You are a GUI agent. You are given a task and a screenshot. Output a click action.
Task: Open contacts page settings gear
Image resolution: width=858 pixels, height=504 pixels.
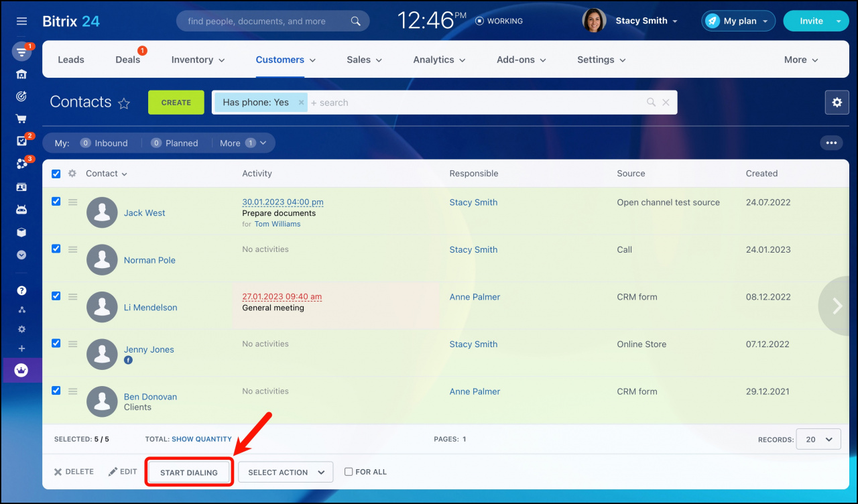click(x=837, y=103)
